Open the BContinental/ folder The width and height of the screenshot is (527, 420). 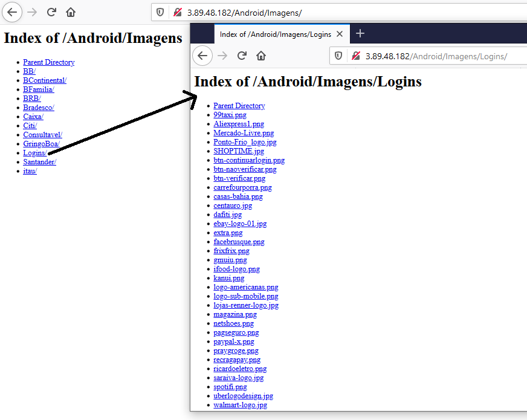click(x=45, y=80)
